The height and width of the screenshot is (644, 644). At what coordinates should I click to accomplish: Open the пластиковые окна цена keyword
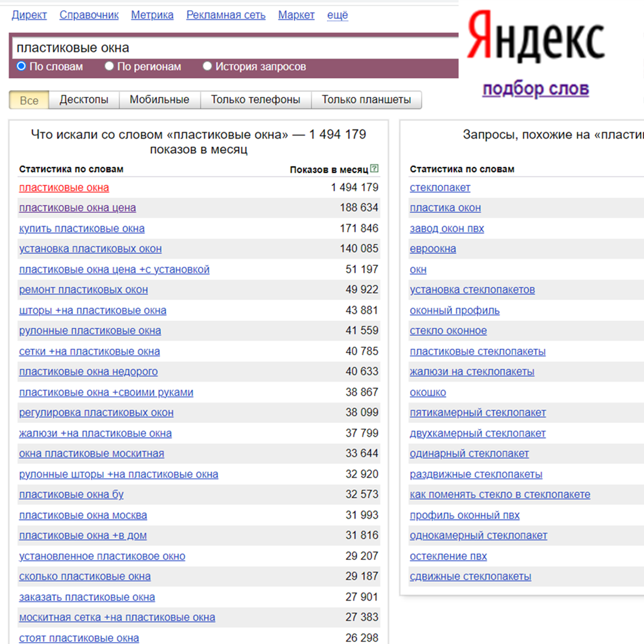pos(77,208)
